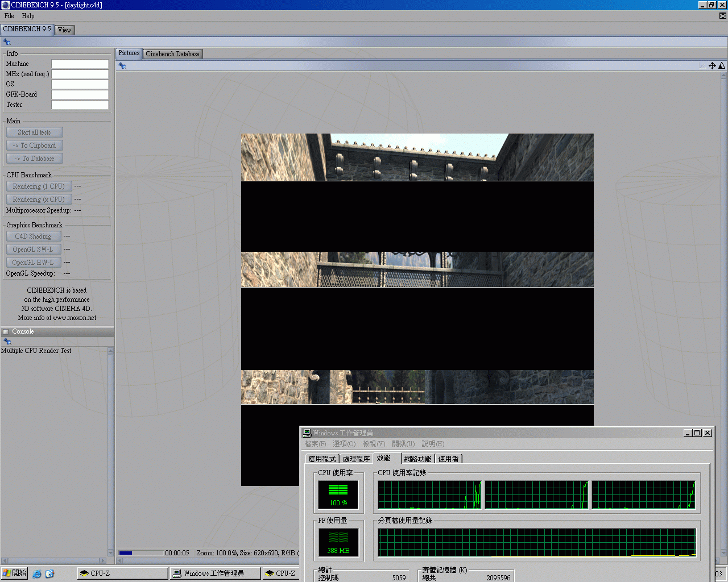Click the console horizontal scrollbar left arrow
Viewport: 728px width, 582px height.
pos(3,561)
